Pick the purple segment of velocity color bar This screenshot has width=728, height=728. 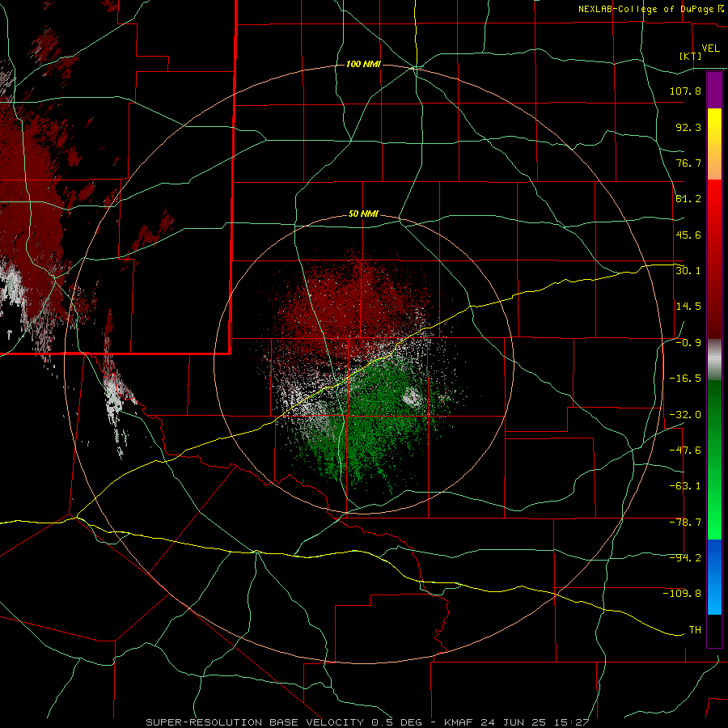(714, 90)
